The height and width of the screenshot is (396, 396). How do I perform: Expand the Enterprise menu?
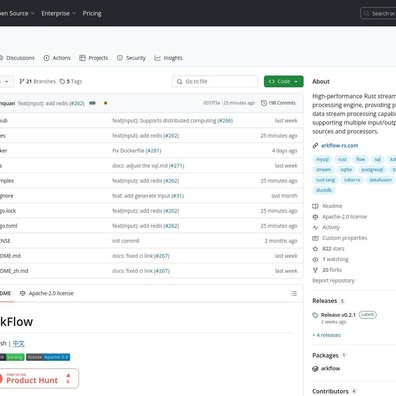59,13
